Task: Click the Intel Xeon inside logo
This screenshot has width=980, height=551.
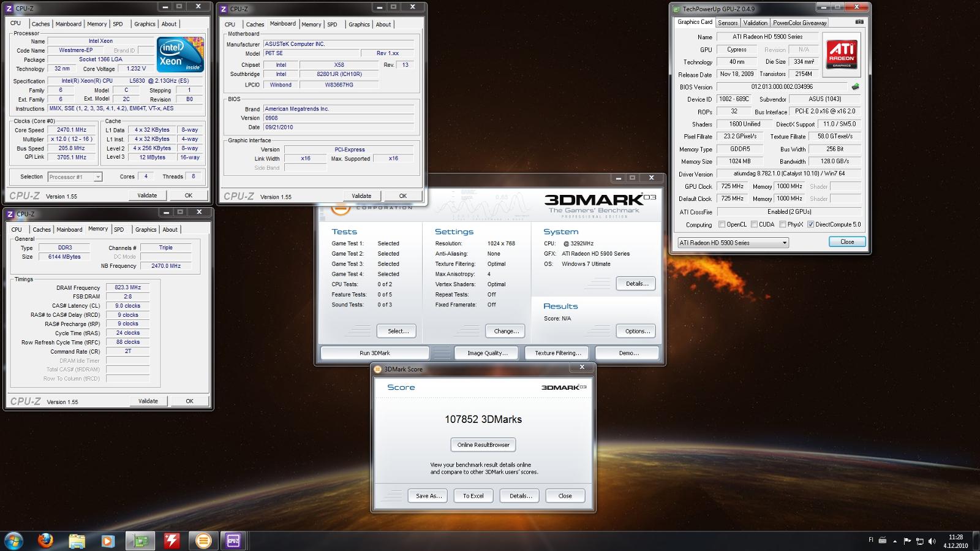Action: [x=180, y=55]
